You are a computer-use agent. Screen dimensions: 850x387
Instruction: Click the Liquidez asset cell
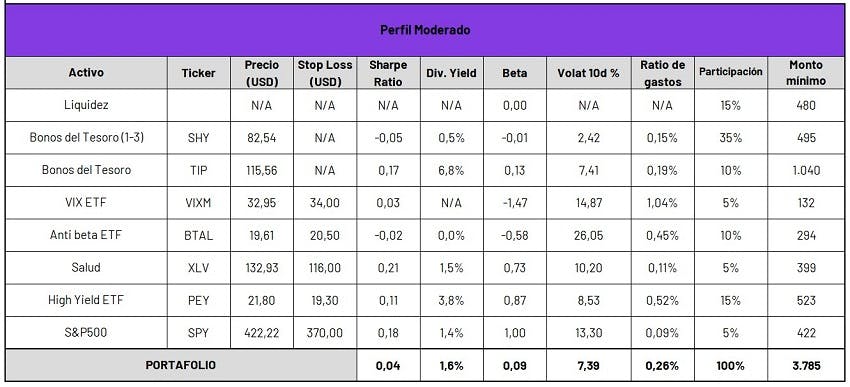click(x=86, y=105)
